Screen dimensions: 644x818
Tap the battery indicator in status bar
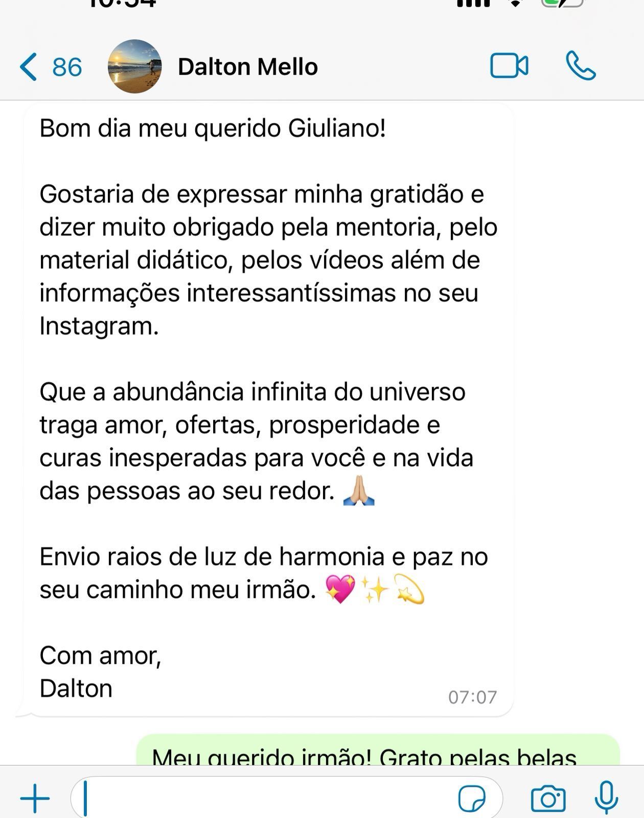(562, 3)
